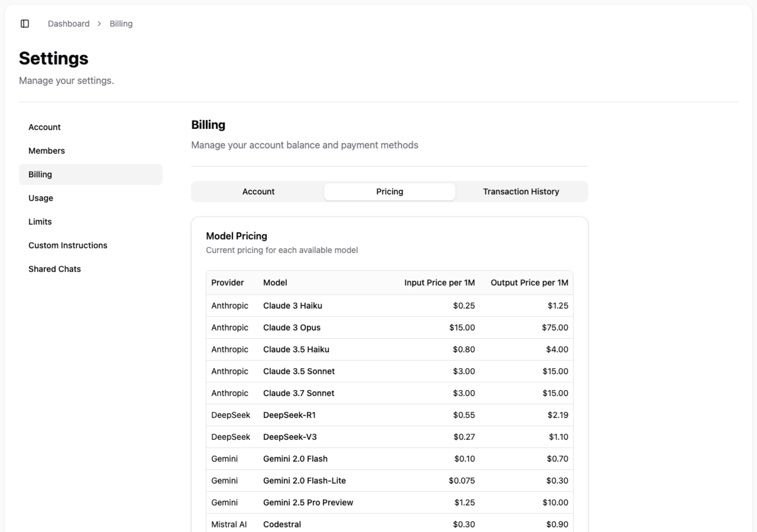Click Anthropic provider in Claude 3 Opus row
The width and height of the screenshot is (757, 532).
coord(230,328)
